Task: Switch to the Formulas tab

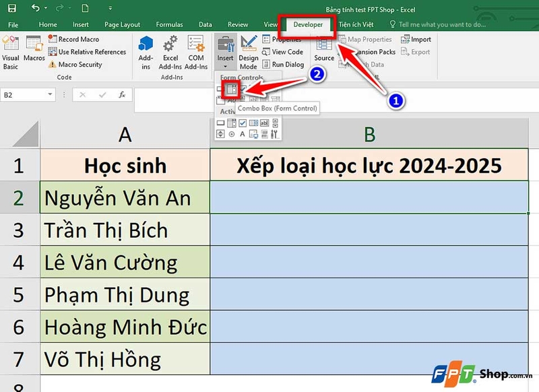Action: point(171,24)
